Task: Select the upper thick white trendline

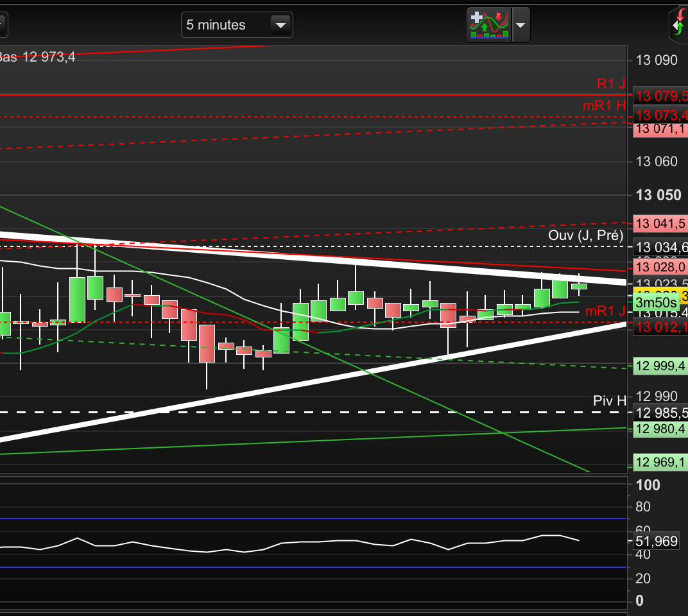Action: pos(313,257)
